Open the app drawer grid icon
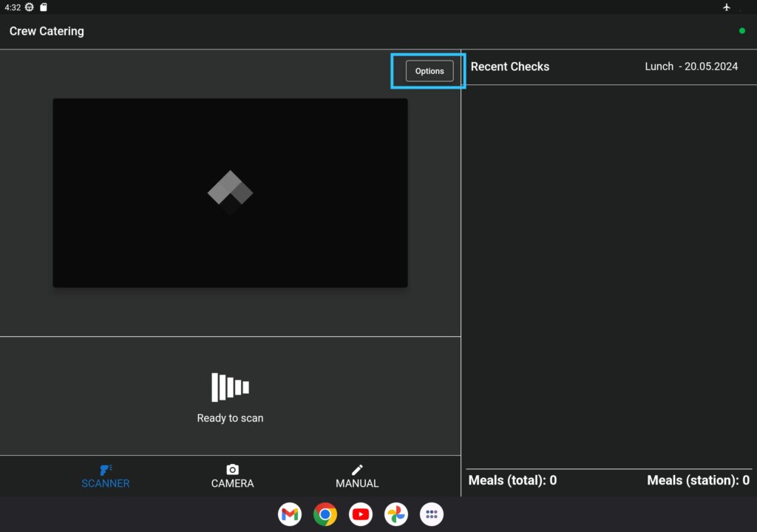This screenshot has height=532, width=757. pos(432,514)
